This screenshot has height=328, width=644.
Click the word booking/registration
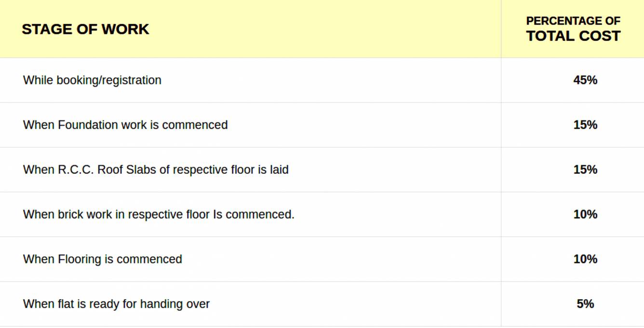(x=109, y=80)
